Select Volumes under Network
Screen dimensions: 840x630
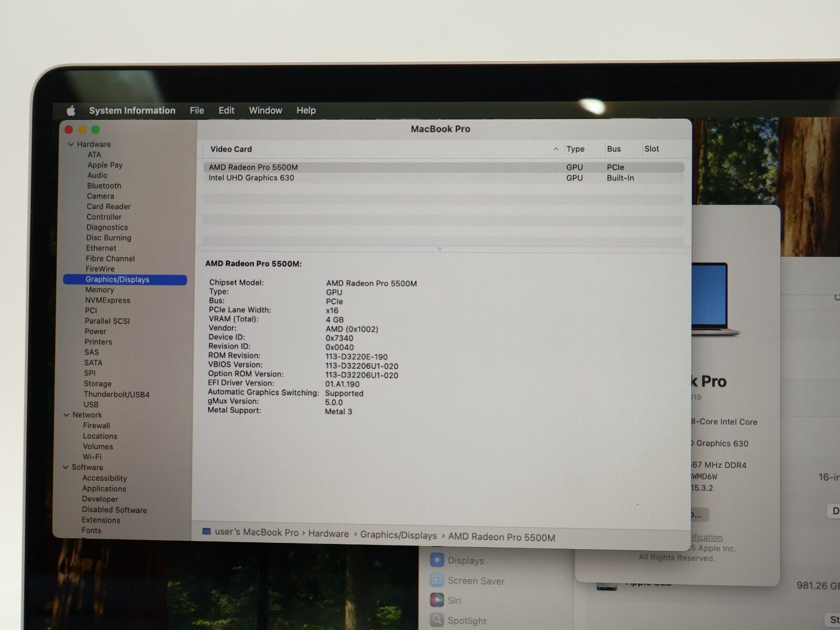click(x=98, y=447)
